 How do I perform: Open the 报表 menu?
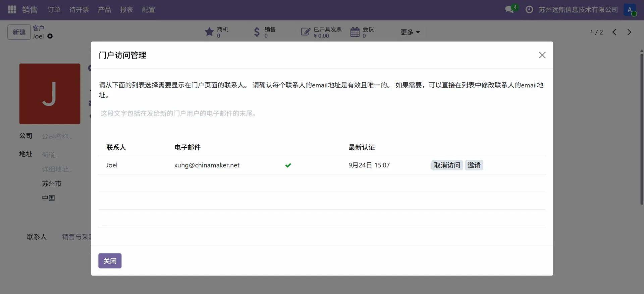click(126, 10)
